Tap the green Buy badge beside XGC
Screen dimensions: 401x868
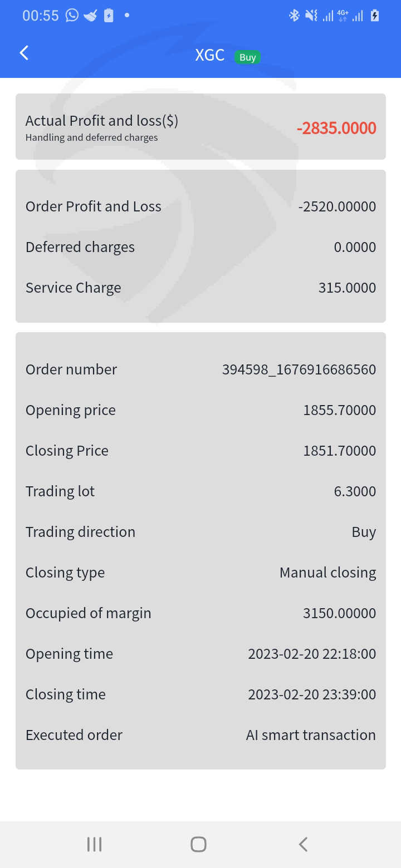click(x=247, y=57)
